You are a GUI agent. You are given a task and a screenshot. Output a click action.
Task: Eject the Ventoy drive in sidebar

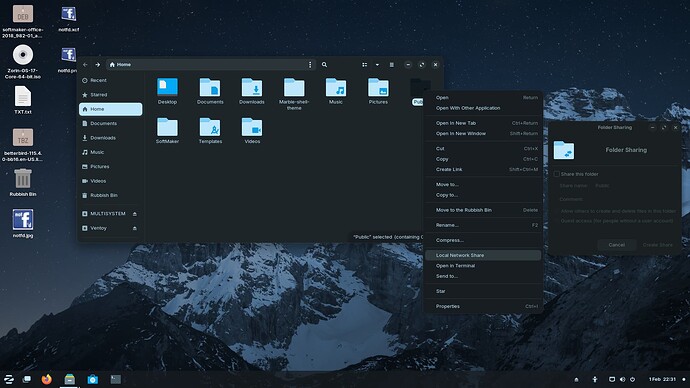pyautogui.click(x=135, y=228)
